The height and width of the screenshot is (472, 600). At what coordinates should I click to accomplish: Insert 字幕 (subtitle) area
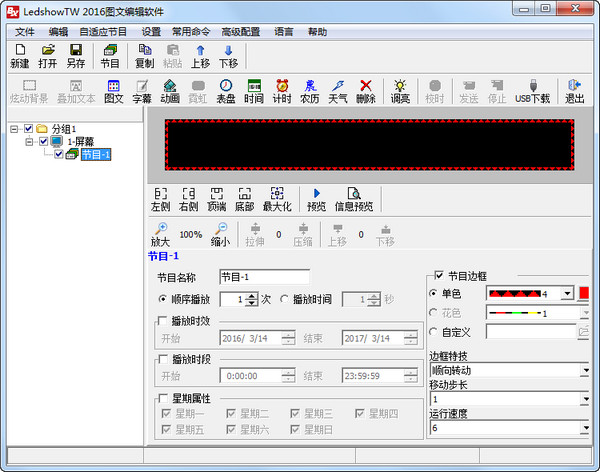click(142, 91)
